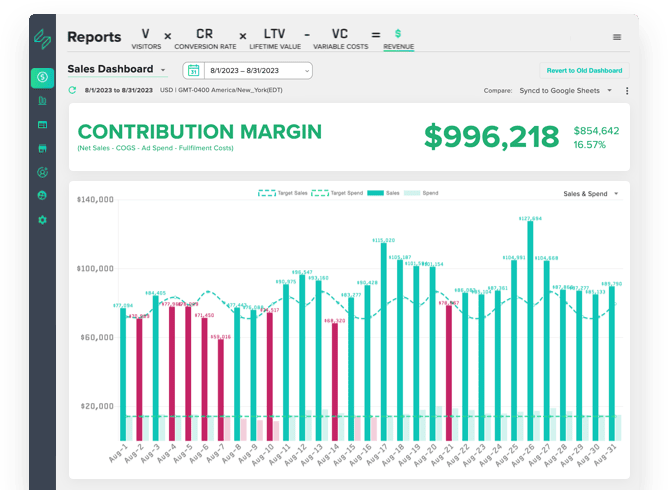The height and width of the screenshot is (490, 668).
Task: Open the globe sidebar icon
Action: (x=42, y=196)
